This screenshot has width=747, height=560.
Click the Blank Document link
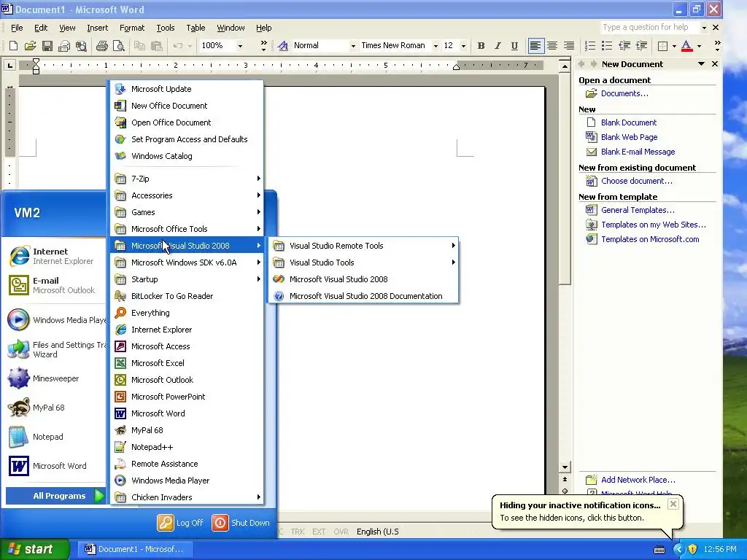click(x=628, y=122)
